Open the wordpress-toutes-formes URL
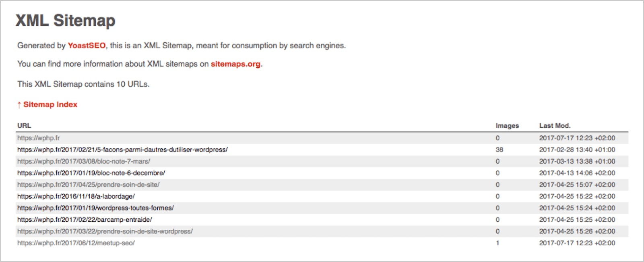 (x=95, y=208)
